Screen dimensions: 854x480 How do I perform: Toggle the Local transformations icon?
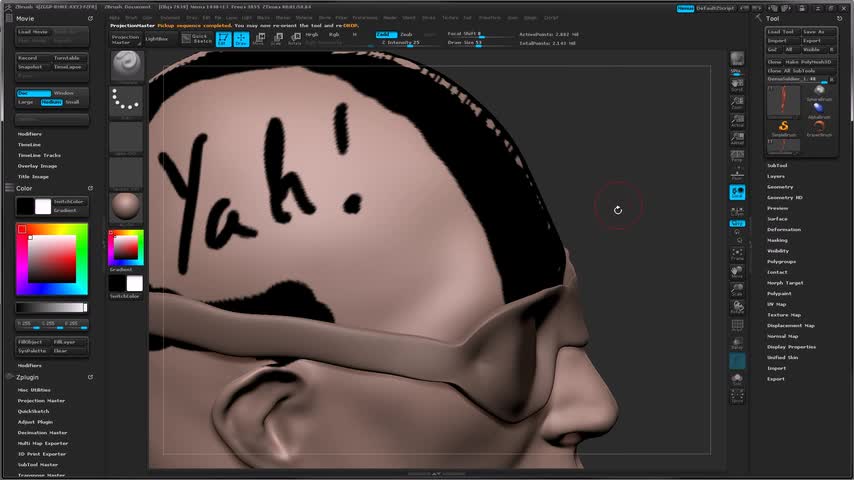[737, 192]
